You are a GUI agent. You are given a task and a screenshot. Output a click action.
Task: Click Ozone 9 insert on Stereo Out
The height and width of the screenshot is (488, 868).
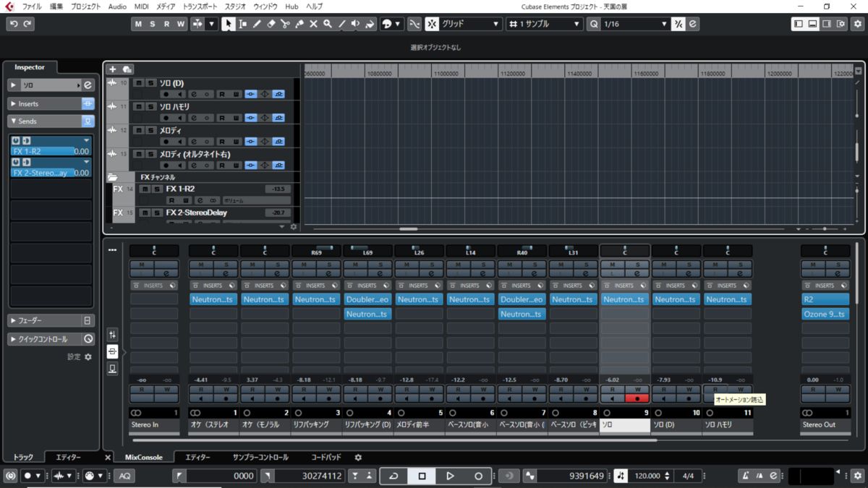(825, 314)
